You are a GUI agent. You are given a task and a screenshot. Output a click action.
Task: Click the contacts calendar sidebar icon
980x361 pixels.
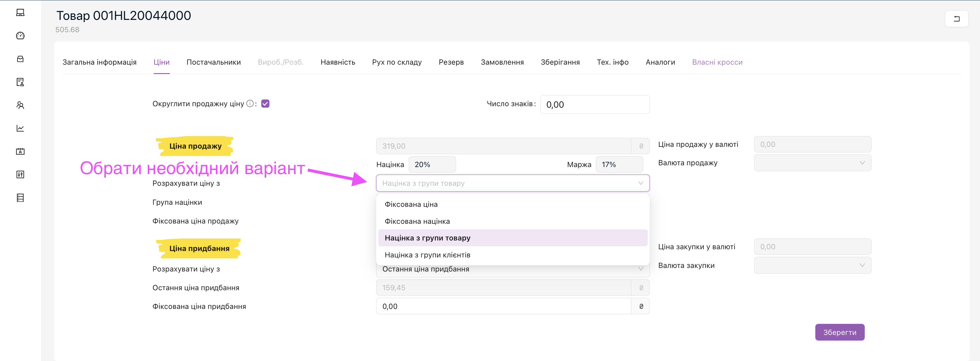point(20,152)
